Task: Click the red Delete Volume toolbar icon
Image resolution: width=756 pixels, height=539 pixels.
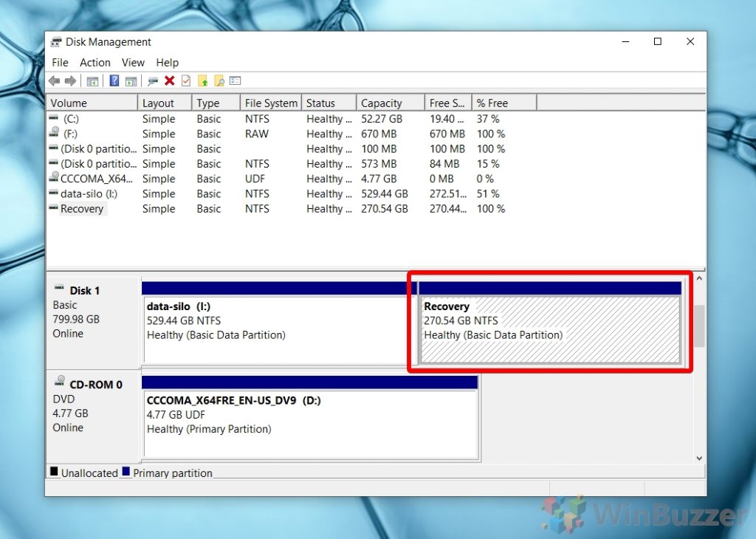Action: pos(169,80)
